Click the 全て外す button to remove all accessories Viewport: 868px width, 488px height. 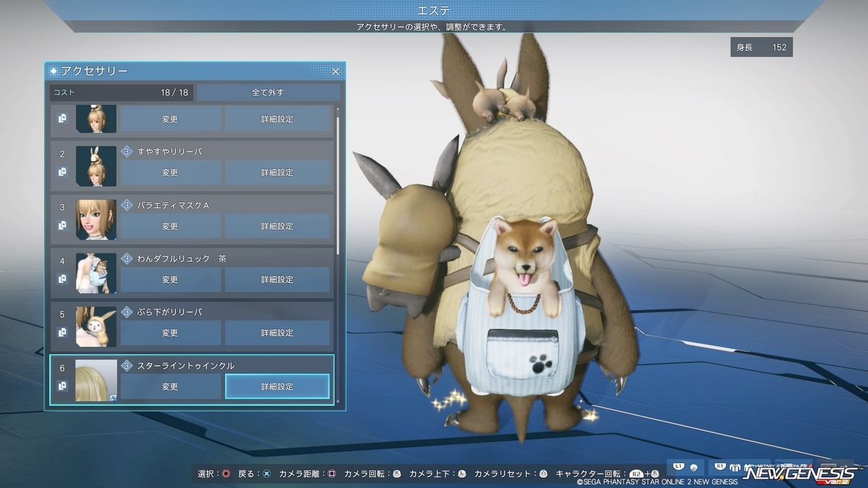click(x=268, y=93)
